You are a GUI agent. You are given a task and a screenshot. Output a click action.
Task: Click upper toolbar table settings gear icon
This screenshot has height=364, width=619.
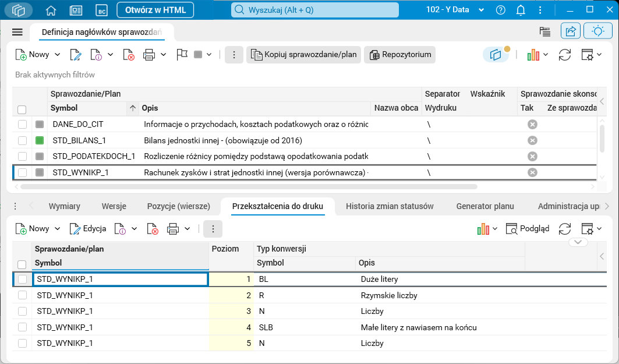pos(588,55)
